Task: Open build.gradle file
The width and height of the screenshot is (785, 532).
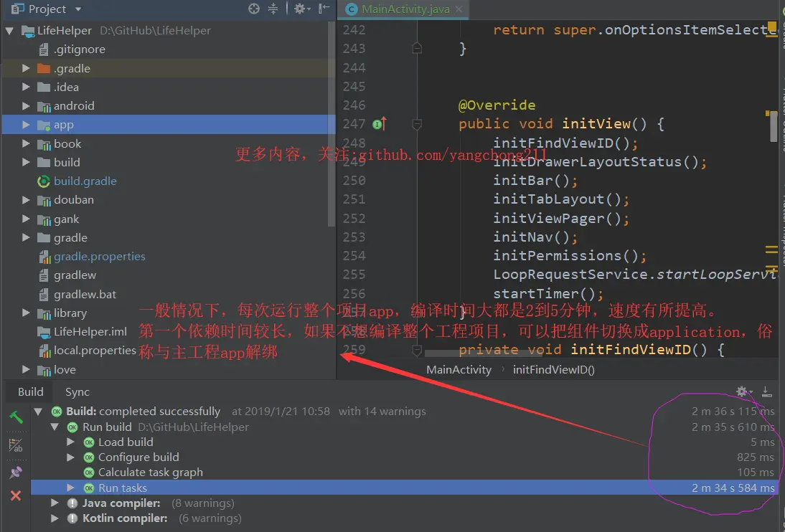Action: click(85, 181)
